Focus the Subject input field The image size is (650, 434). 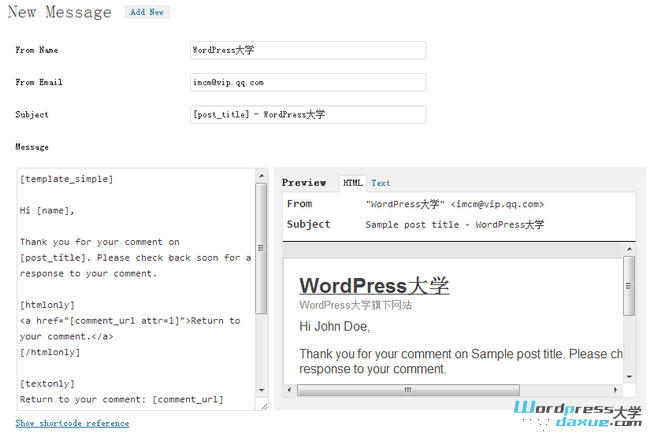[308, 115]
